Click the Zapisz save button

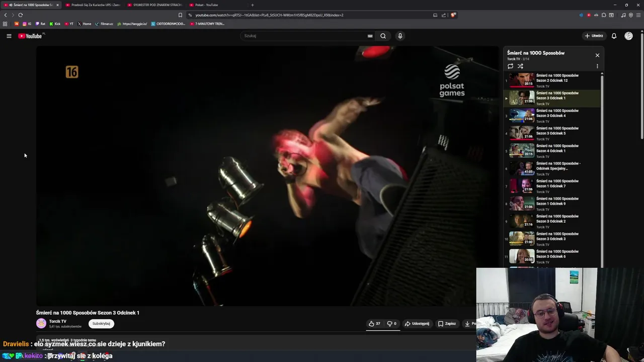447,324
